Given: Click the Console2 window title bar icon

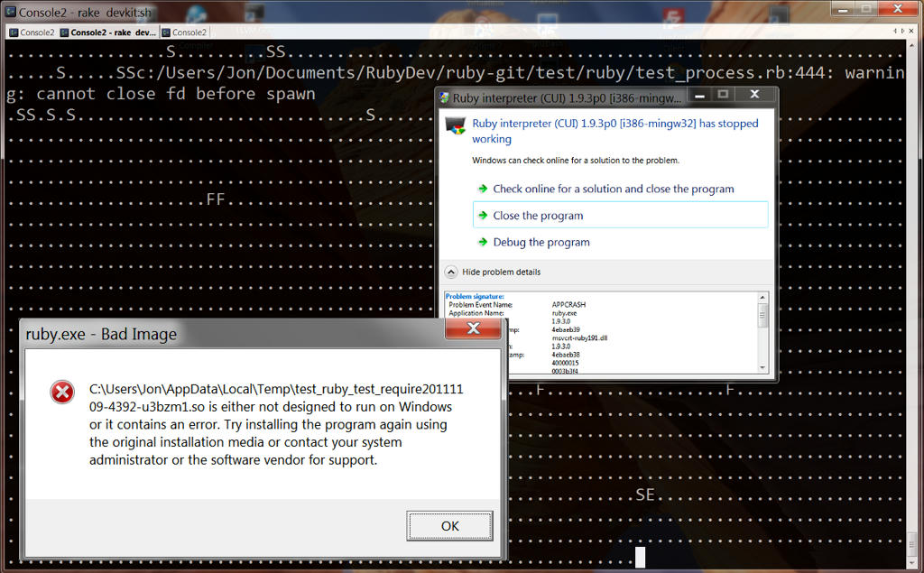Looking at the screenshot, I should [x=10, y=12].
